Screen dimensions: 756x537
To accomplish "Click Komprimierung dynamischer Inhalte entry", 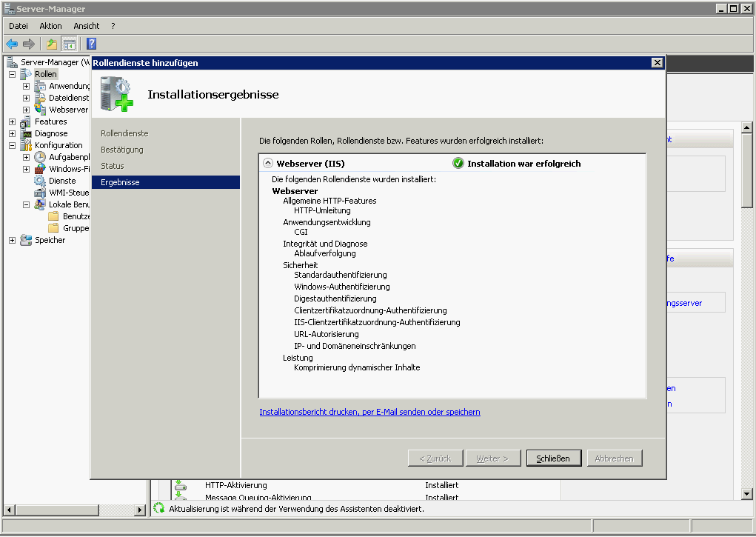I will 357,367.
